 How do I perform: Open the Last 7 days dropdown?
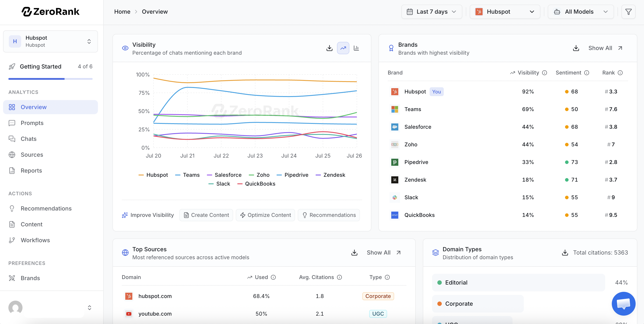pyautogui.click(x=432, y=12)
